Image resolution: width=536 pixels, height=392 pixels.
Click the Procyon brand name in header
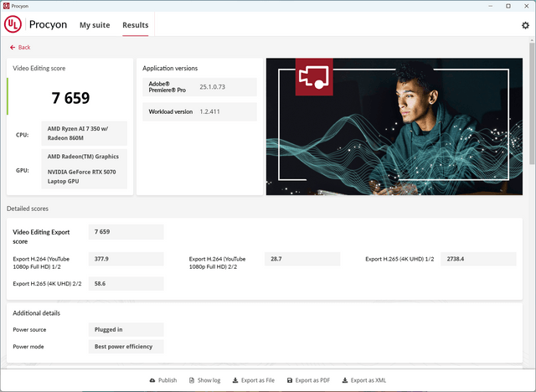pyautogui.click(x=48, y=24)
